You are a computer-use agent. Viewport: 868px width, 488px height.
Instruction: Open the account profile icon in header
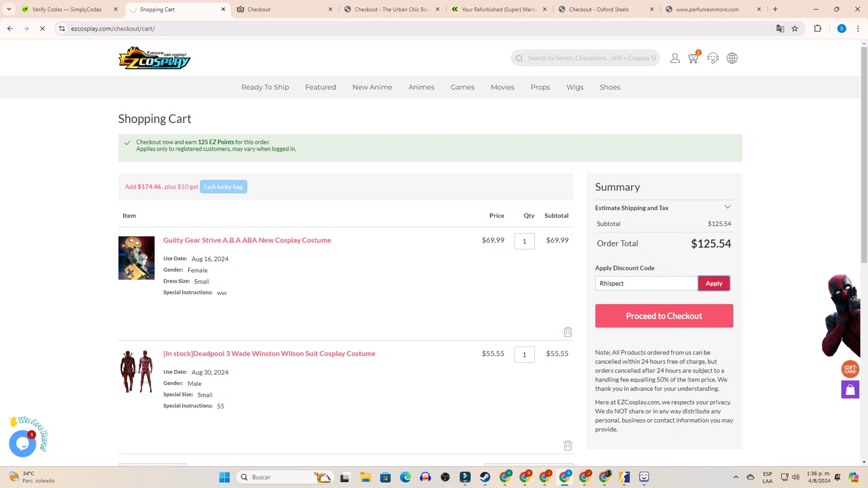pos(675,58)
